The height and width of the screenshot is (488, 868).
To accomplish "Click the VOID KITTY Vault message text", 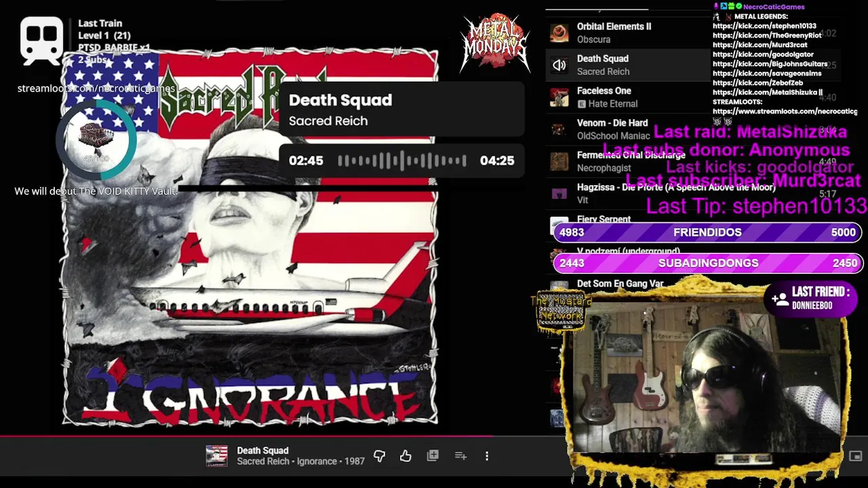I will [96, 191].
